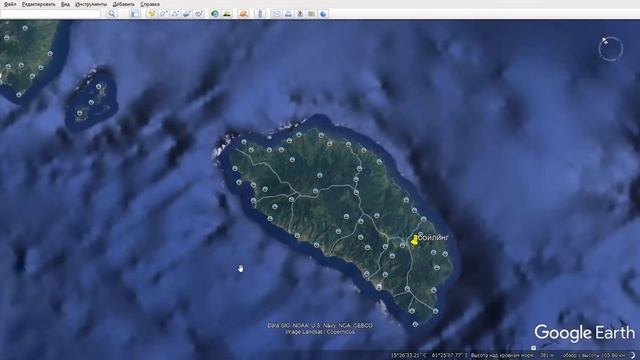Toggle the sidebar panel icon
The image size is (640, 360).
(134, 13)
